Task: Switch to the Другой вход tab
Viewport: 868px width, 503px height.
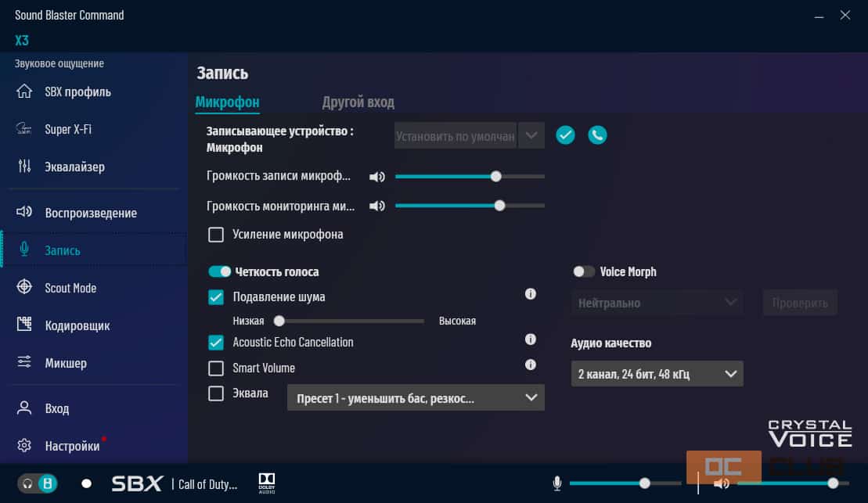Action: (x=358, y=102)
